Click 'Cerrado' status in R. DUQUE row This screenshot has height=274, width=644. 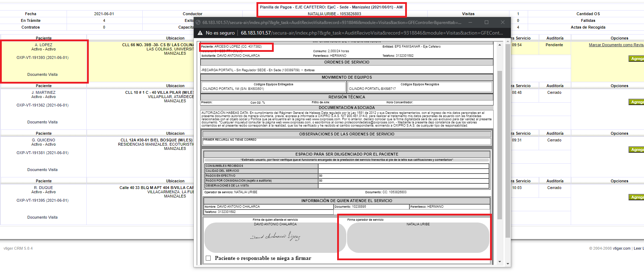tap(554, 188)
